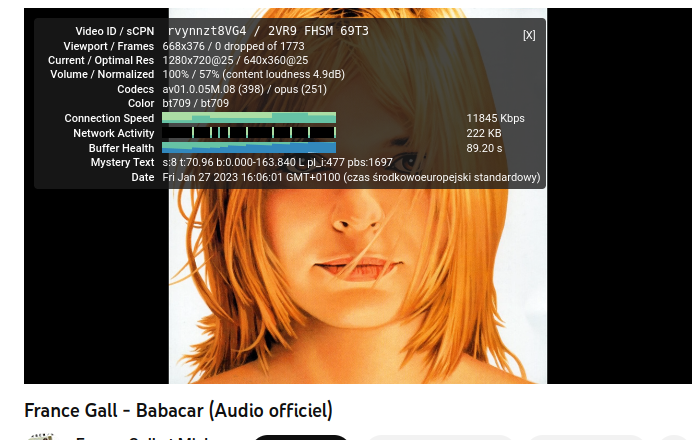This screenshot has width=694, height=440.
Task: Open the France Gall channel name link
Action: point(143,437)
